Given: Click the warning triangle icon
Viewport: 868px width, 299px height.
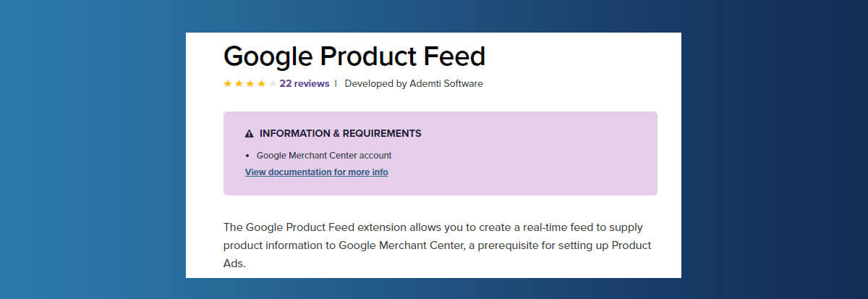Looking at the screenshot, I should click(250, 134).
